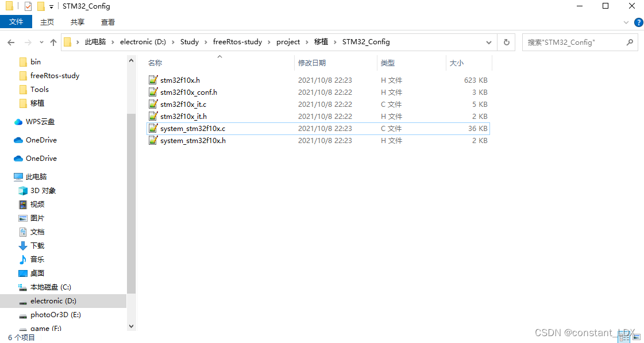Go up one folder level
Viewport: 644px width, 343px height.
tap(53, 43)
